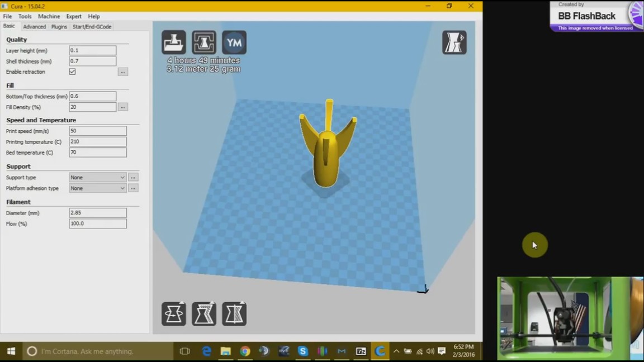The width and height of the screenshot is (644, 362).
Task: Select the Rotate tool icon
Action: click(x=174, y=314)
